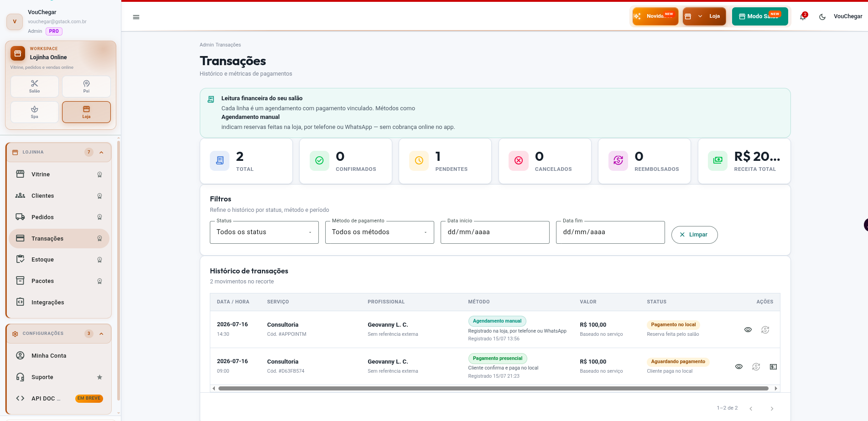The image size is (868, 421).
Task: Open the Loja workspace dropdown in header
Action: click(x=704, y=16)
